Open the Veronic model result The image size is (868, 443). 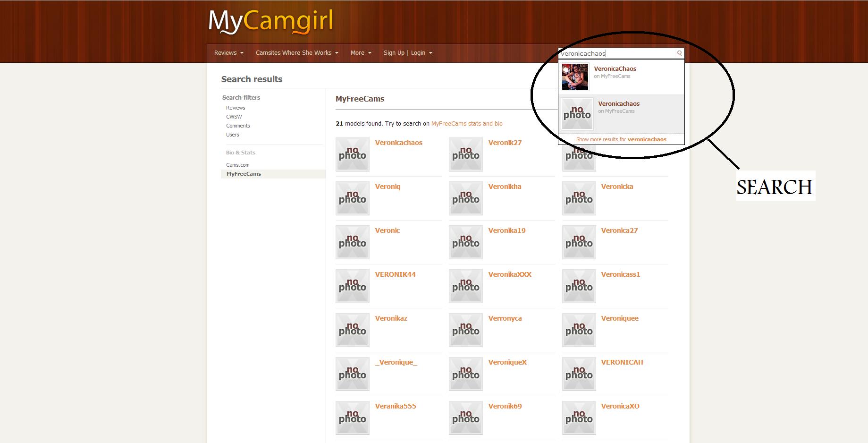pyautogui.click(x=387, y=230)
